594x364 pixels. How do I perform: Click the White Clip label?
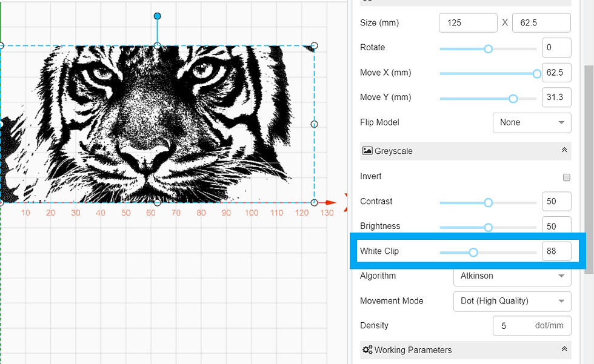tap(379, 251)
